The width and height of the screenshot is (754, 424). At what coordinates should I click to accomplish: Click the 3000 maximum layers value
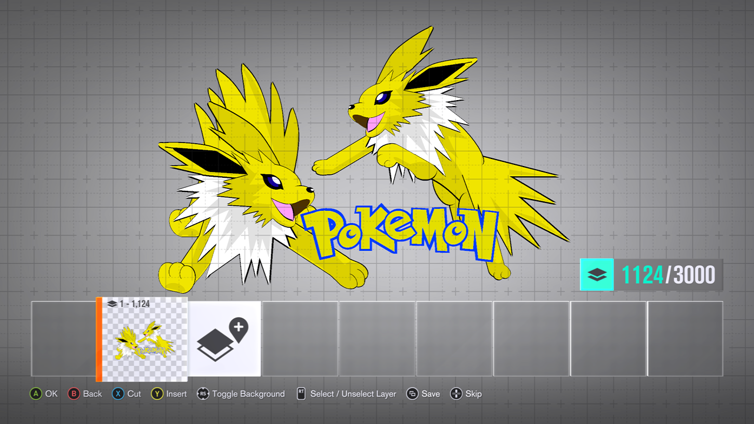click(x=694, y=275)
